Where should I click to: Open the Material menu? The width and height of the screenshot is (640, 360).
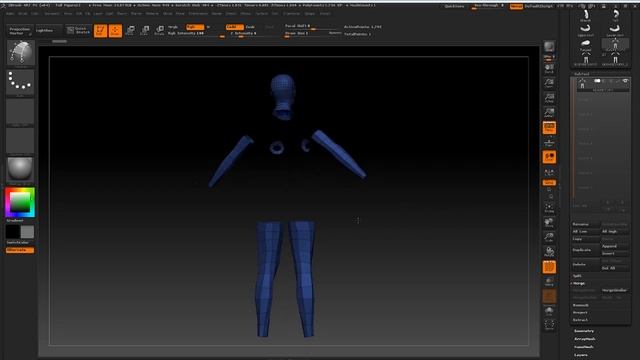pos(152,13)
